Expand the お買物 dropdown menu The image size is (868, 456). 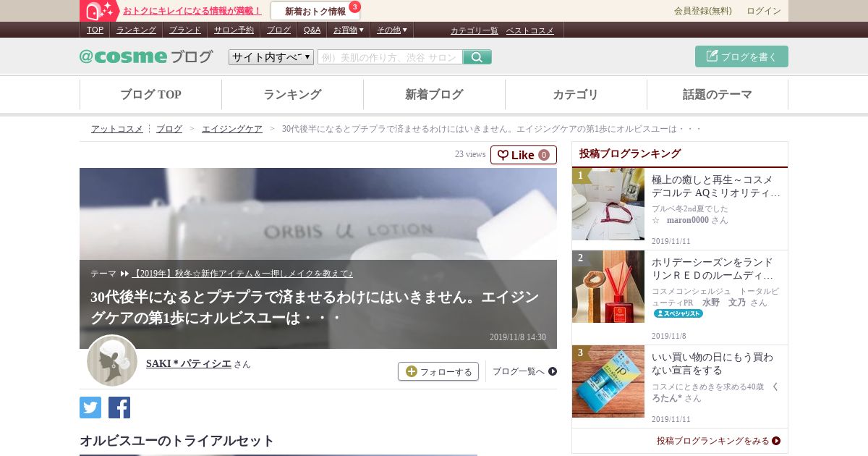(x=348, y=30)
